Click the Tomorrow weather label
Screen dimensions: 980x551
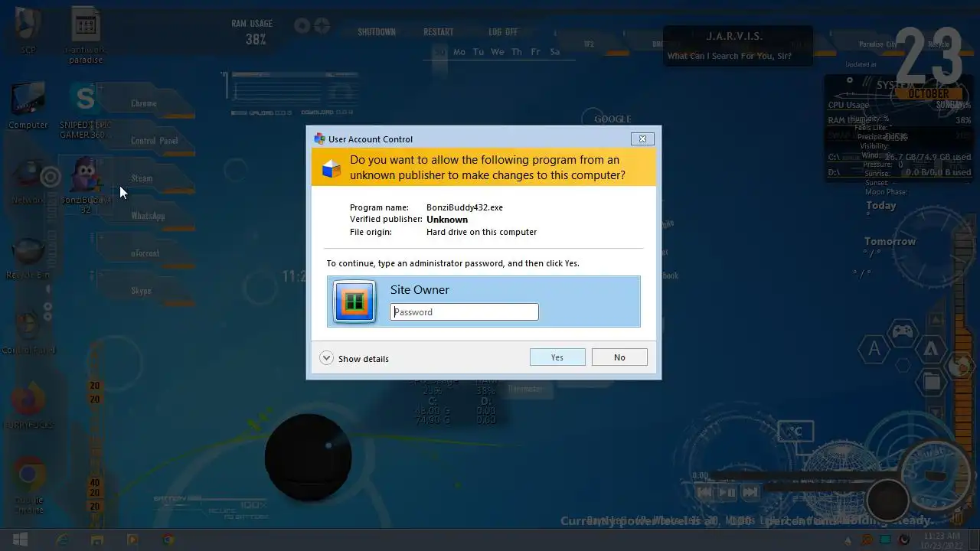[x=890, y=241]
